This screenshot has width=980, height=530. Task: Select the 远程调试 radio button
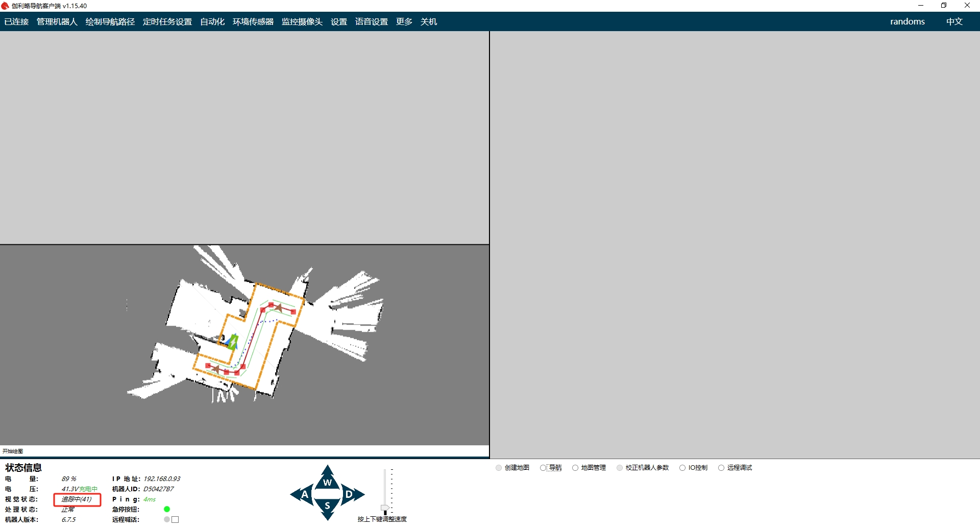pyautogui.click(x=721, y=468)
